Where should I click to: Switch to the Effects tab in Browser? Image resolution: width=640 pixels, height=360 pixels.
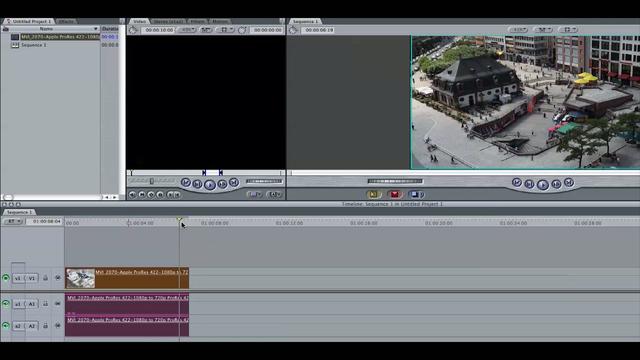(67, 21)
